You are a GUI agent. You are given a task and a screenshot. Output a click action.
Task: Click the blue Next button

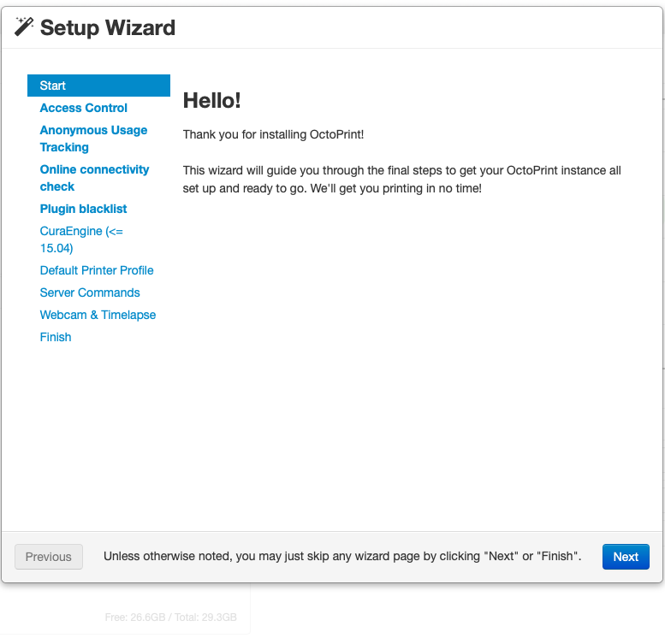[x=626, y=557]
